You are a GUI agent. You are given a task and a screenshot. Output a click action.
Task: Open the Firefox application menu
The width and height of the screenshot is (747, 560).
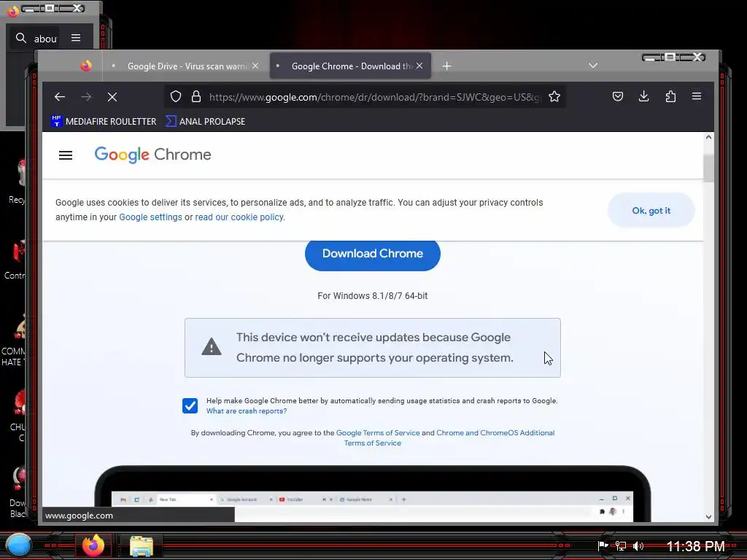pyautogui.click(x=697, y=97)
